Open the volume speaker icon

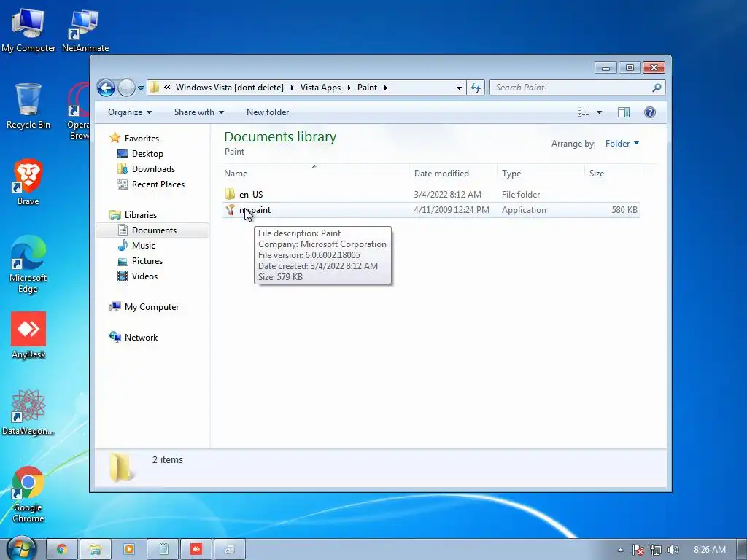click(x=673, y=550)
